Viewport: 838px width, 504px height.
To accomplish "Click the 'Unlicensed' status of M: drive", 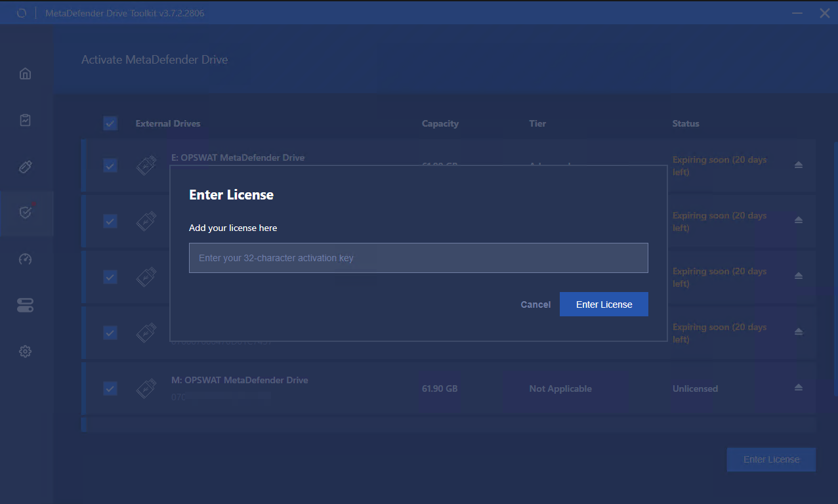I will (x=695, y=388).
